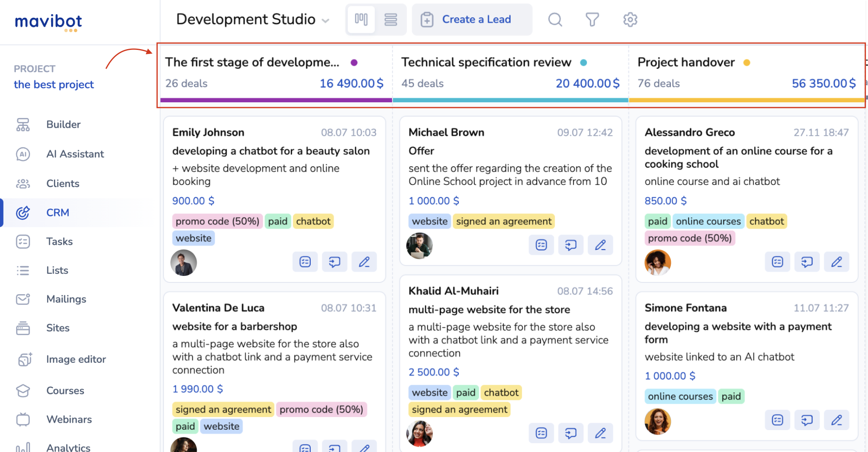Image resolution: width=868 pixels, height=452 pixels.
Task: Open the AI Assistant menu item
Action: pos(75,154)
